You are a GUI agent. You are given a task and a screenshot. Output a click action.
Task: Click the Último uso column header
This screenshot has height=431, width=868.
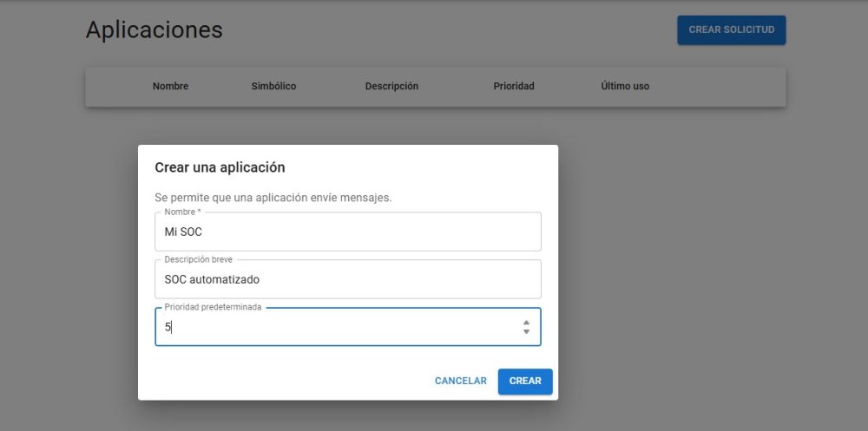point(625,87)
